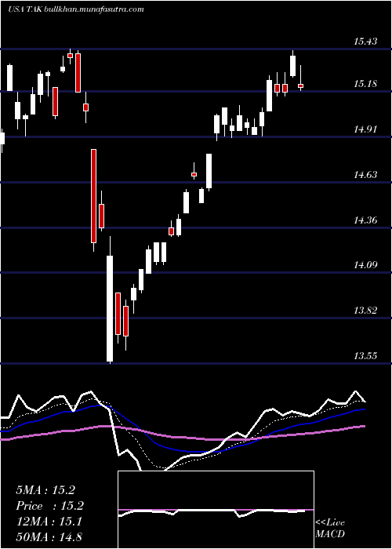This screenshot has height=549, width=392.
Task: Click the 14.09 price level label
Action: click(365, 265)
